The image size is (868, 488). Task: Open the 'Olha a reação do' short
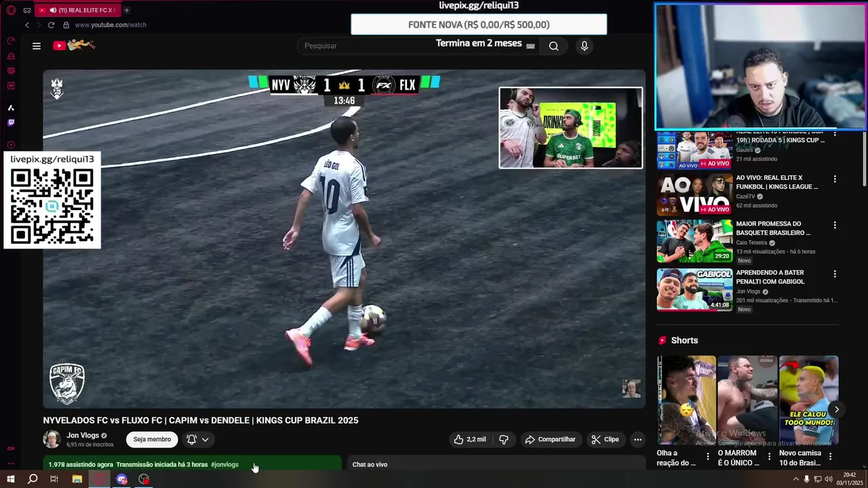click(686, 400)
